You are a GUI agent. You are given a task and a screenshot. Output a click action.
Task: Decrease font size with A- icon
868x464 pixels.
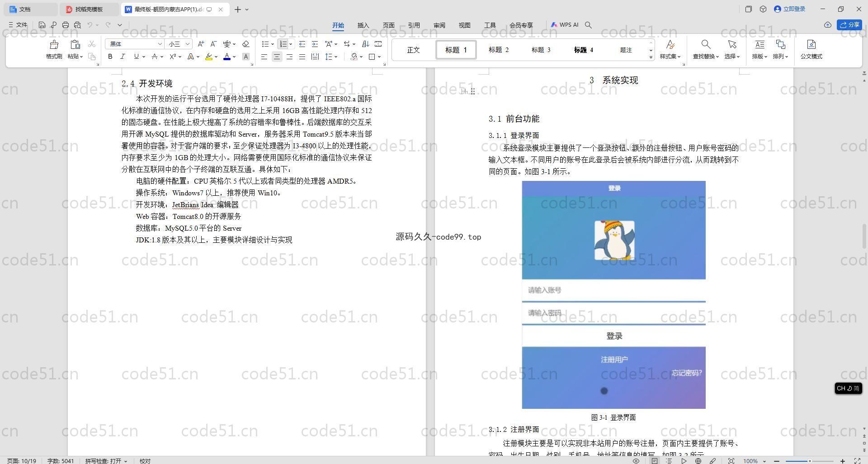coord(213,44)
